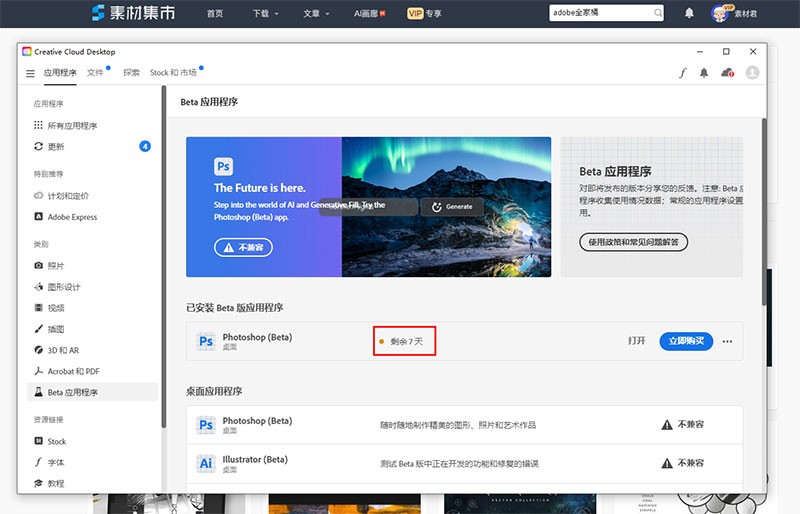800x514 pixels.
Task: Switch to the Files tab
Action: pos(95,72)
